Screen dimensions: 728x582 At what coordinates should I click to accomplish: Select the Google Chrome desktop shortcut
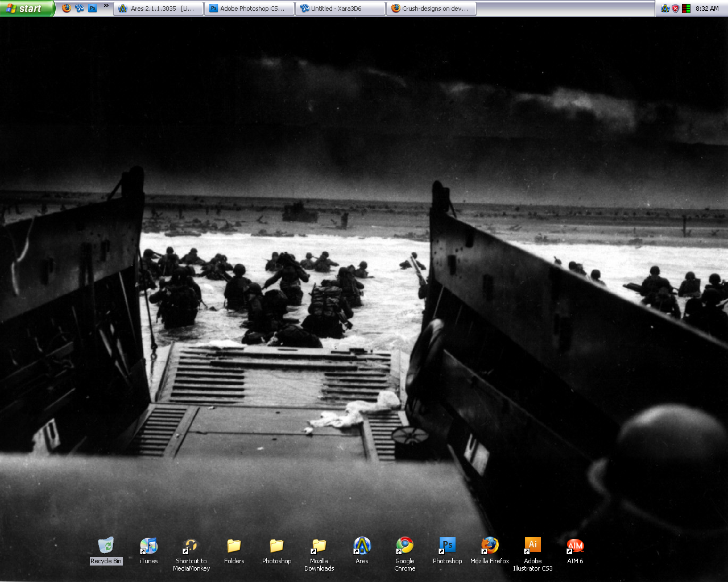pos(405,554)
